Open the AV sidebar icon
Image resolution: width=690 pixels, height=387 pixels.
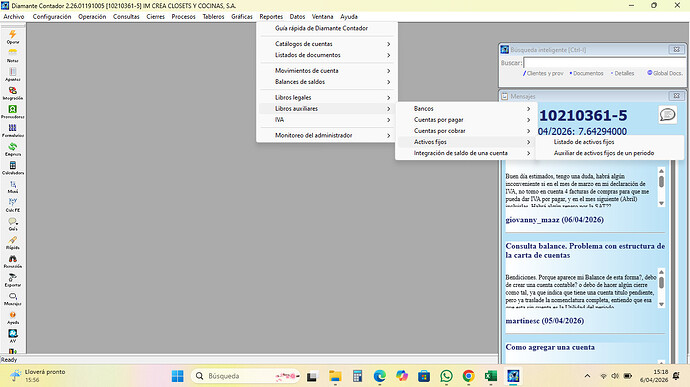(13, 335)
